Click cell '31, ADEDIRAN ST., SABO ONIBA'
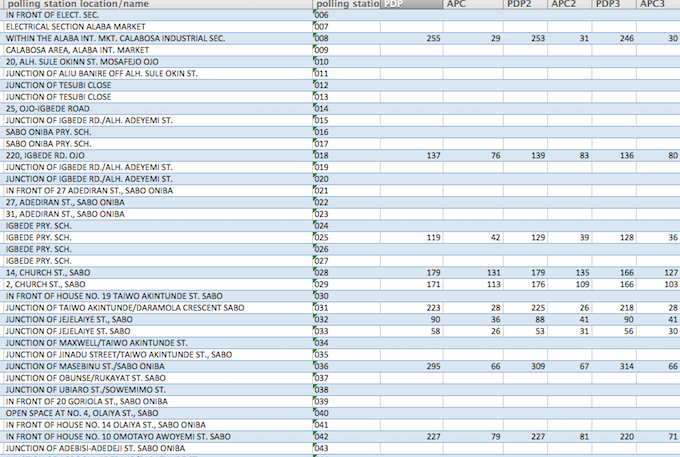The height and width of the screenshot is (457, 680). 156,214
